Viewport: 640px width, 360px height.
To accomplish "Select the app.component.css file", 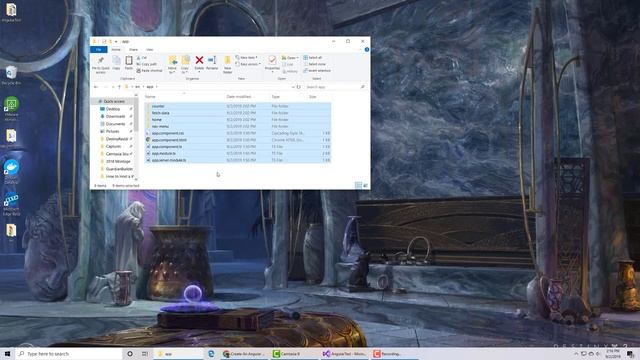I will pos(238,133).
